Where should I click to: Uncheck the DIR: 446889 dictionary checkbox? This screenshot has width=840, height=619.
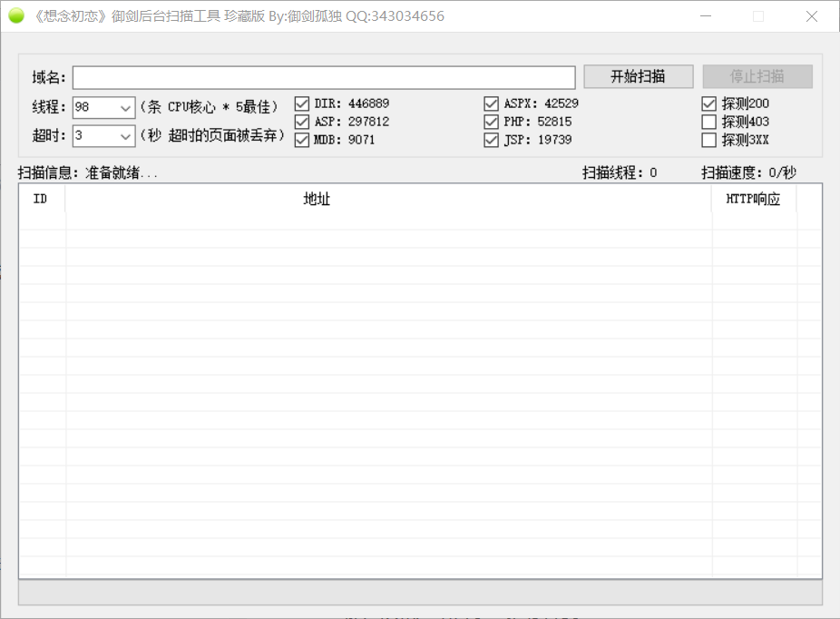[300, 103]
